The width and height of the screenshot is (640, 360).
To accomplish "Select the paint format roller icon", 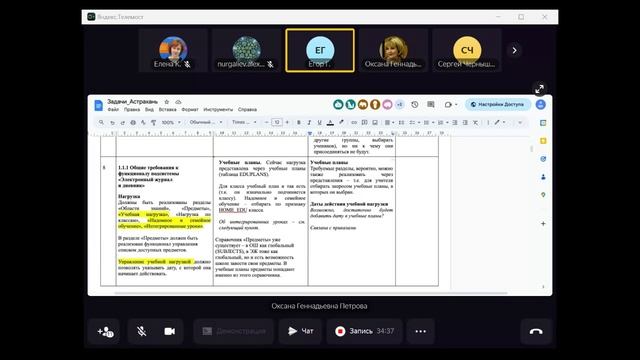I will 153,122.
